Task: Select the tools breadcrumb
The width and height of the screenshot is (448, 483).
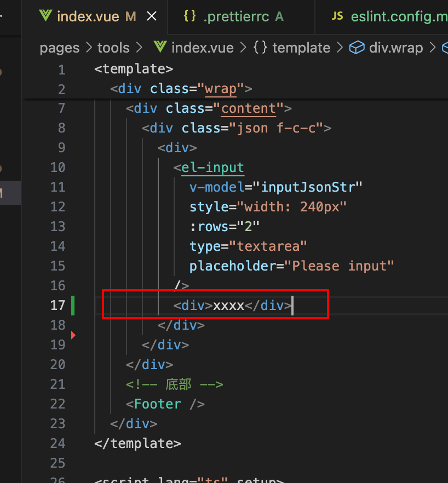Action: pos(113,48)
